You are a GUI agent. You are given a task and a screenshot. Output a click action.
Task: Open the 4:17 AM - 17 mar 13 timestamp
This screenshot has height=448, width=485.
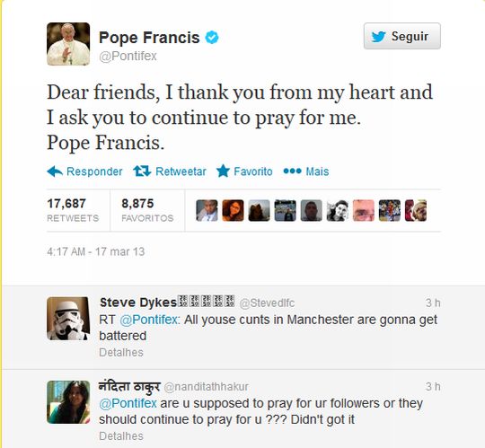(95, 251)
